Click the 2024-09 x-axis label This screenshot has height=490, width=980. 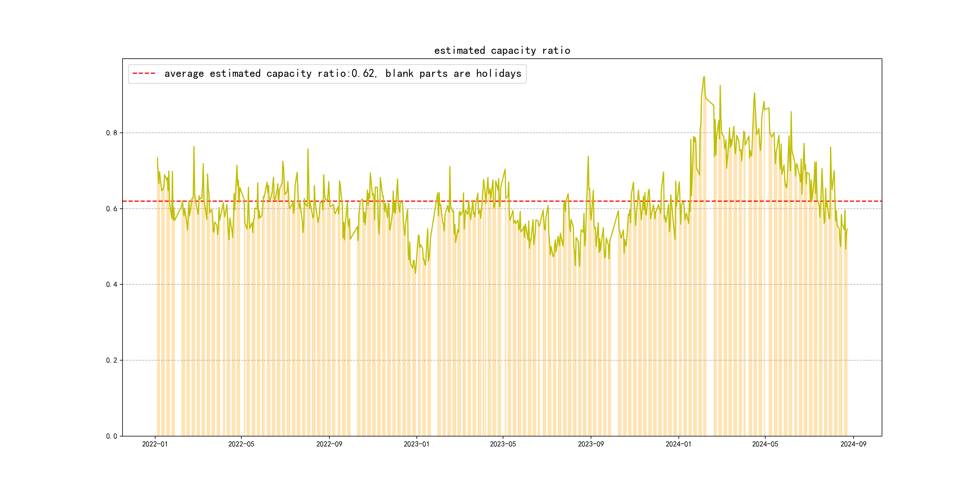pyautogui.click(x=853, y=444)
